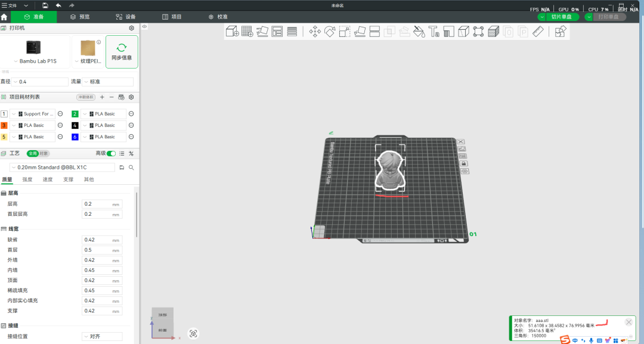644x344 pixels.
Task: Close the object info notification
Action: point(628,323)
